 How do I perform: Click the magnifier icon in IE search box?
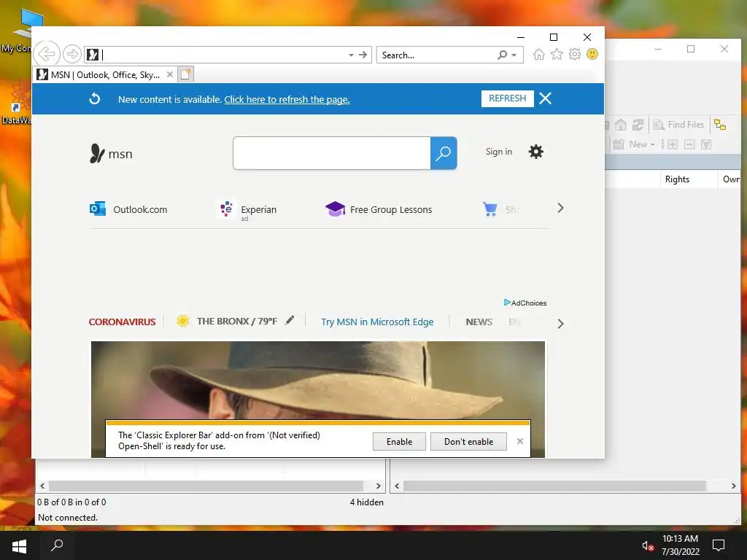[x=502, y=55]
